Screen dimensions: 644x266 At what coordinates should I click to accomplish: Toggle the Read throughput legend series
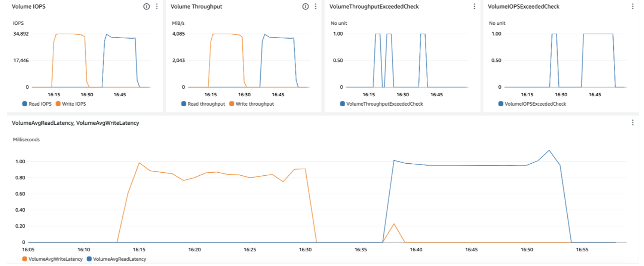click(203, 104)
